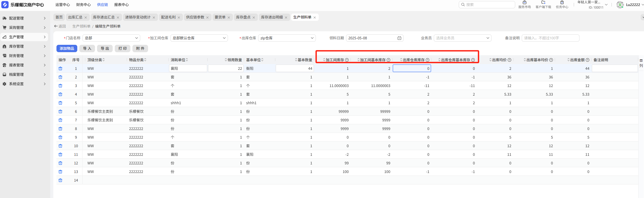The height and width of the screenshot is (198, 644).
Task: Click 备注说明 header input field
Action: (551, 38)
